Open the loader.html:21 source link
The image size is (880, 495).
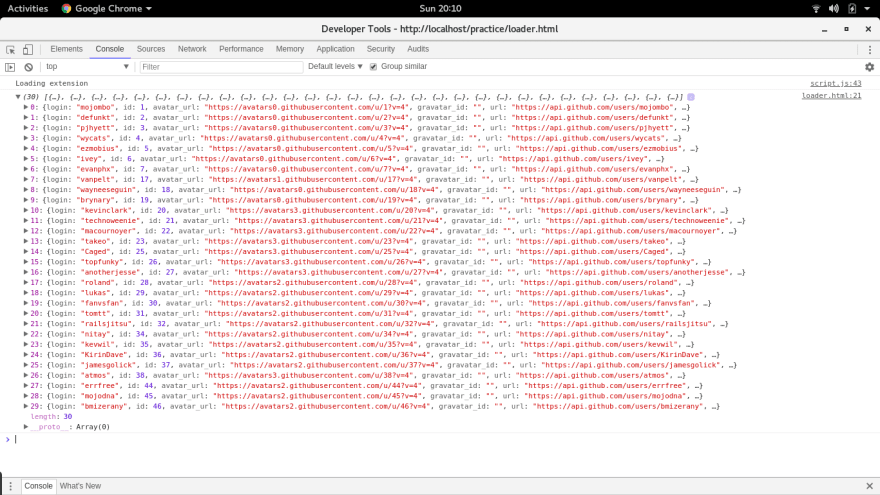click(831, 95)
